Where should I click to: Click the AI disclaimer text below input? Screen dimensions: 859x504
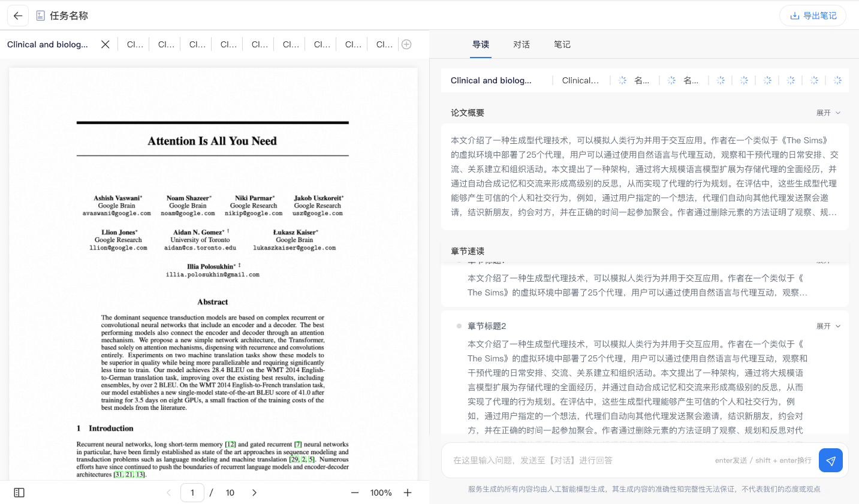click(x=644, y=489)
